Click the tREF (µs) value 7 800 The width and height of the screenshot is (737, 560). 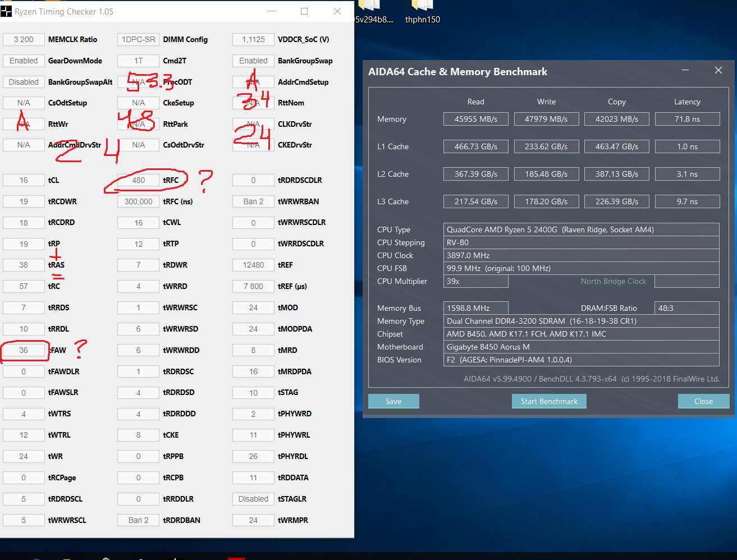pos(253,286)
